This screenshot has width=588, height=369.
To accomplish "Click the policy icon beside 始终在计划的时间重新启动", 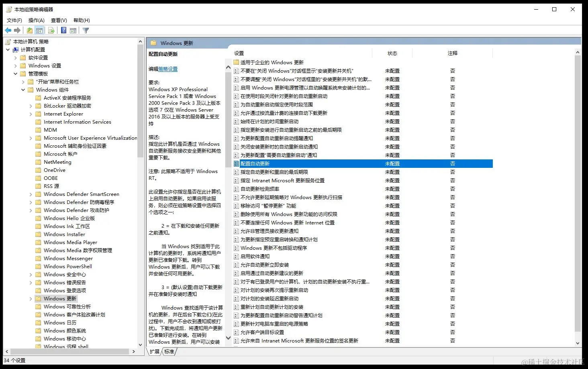I will 237,121.
